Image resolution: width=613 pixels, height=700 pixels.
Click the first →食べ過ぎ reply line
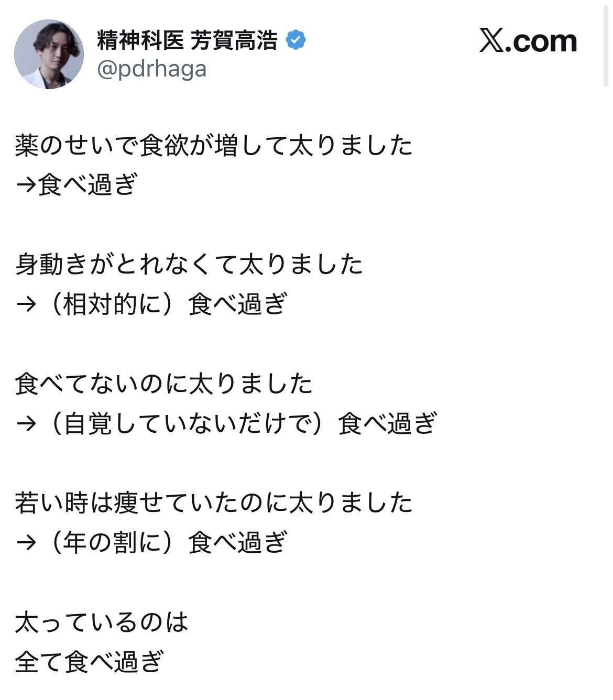pos(76,184)
